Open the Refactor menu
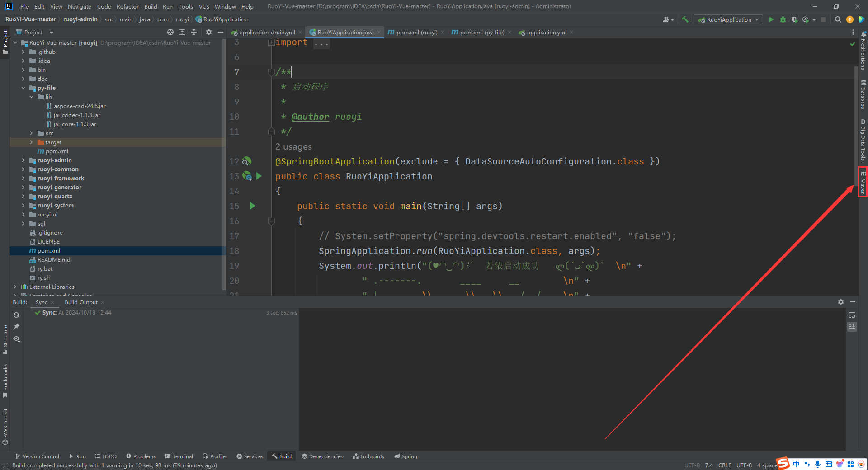868x470 pixels. coord(127,6)
